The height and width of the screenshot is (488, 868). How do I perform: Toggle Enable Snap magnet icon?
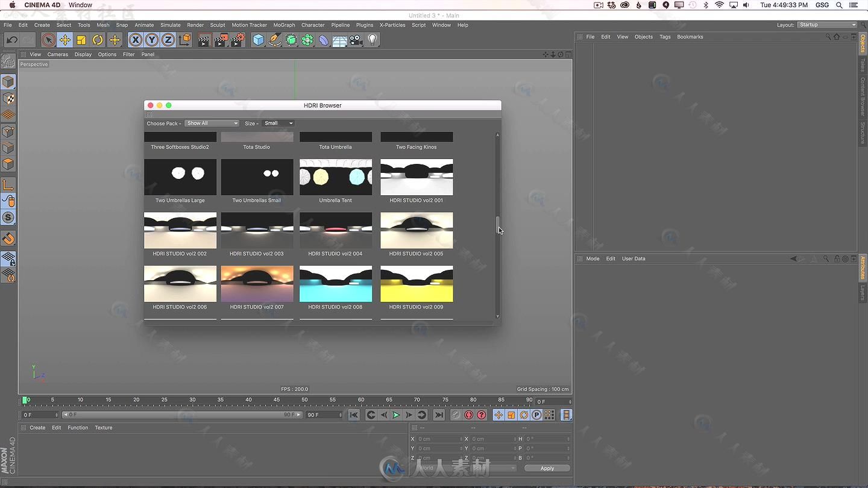(x=8, y=239)
